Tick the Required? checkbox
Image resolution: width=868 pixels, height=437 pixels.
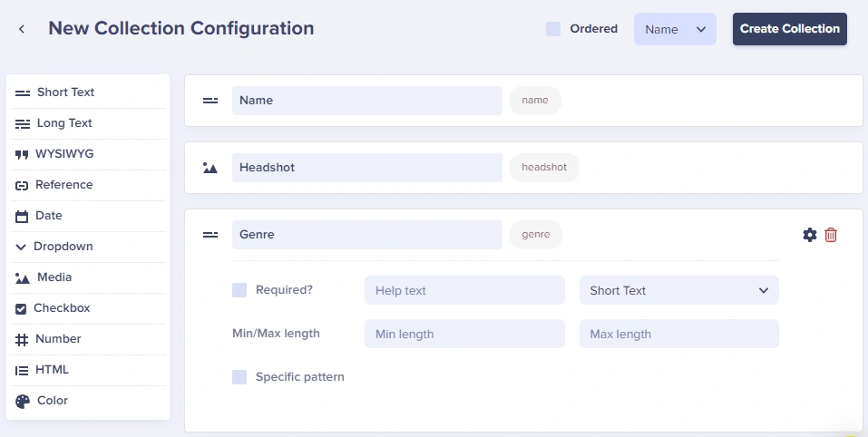pyautogui.click(x=239, y=290)
